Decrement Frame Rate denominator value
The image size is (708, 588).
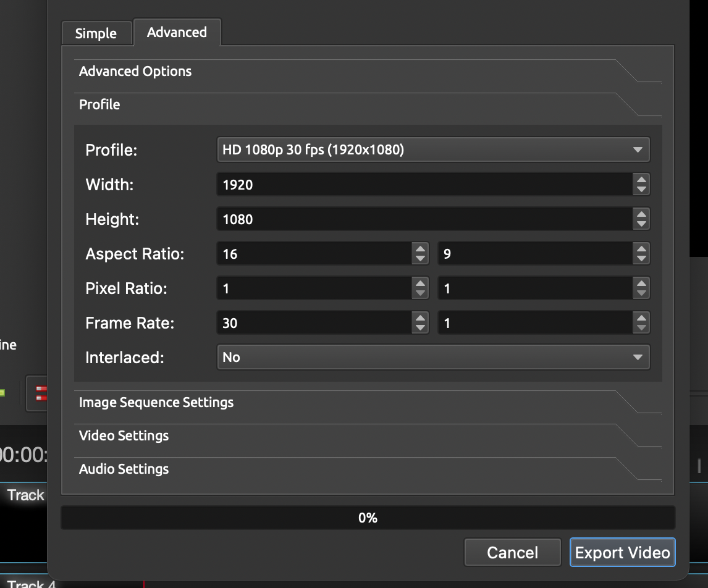point(641,328)
